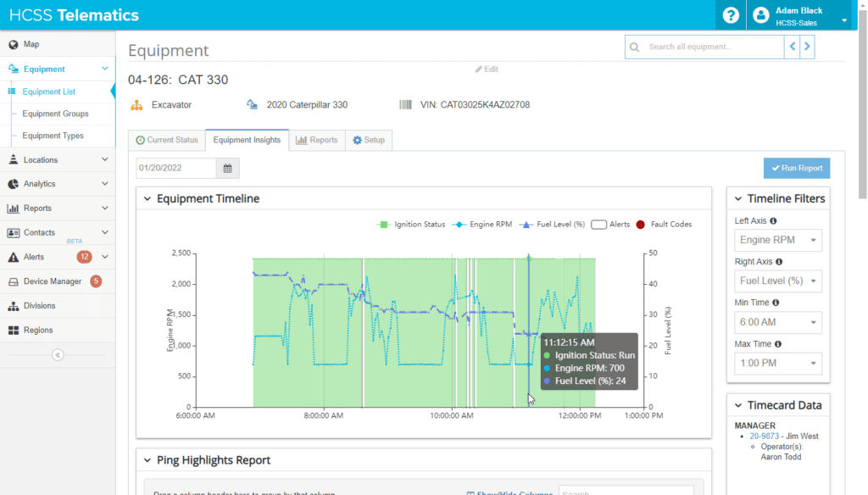Collapse the Equipment Timeline panel
The height and width of the screenshot is (495, 868).
(x=147, y=199)
